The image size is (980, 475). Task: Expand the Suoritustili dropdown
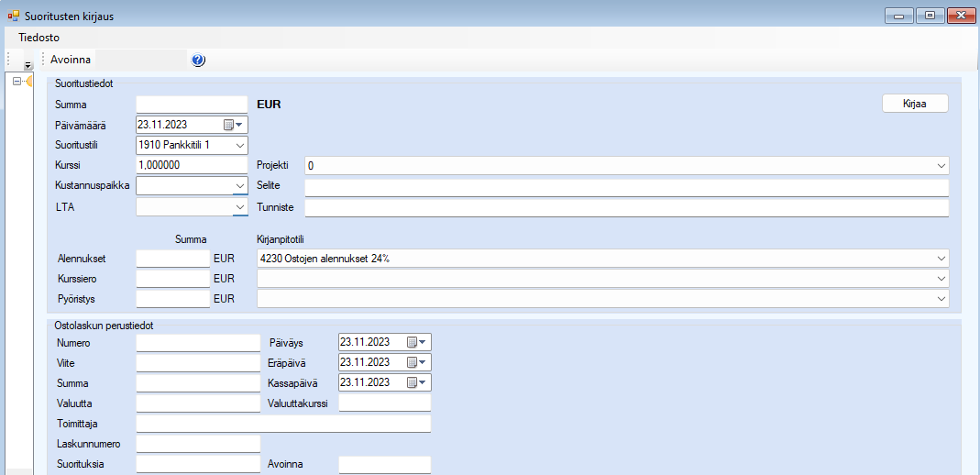pyautogui.click(x=239, y=145)
